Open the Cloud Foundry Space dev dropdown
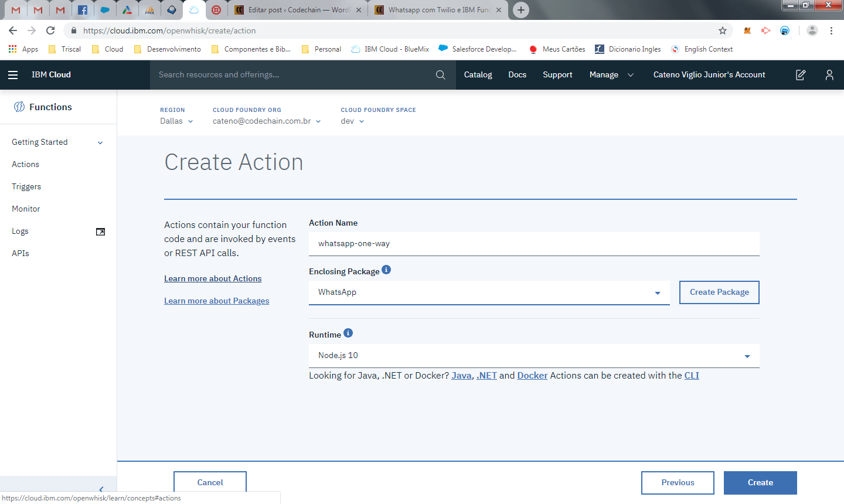 click(352, 121)
